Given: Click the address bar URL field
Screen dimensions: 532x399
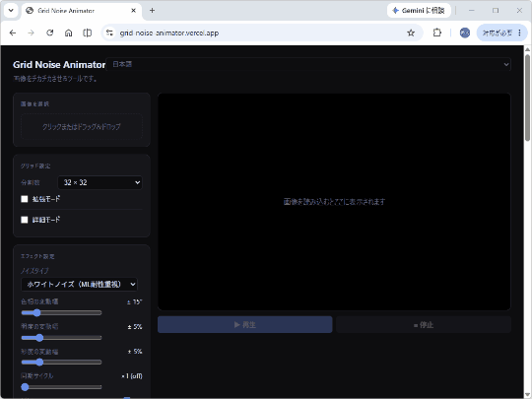Looking at the screenshot, I should coord(261,33).
